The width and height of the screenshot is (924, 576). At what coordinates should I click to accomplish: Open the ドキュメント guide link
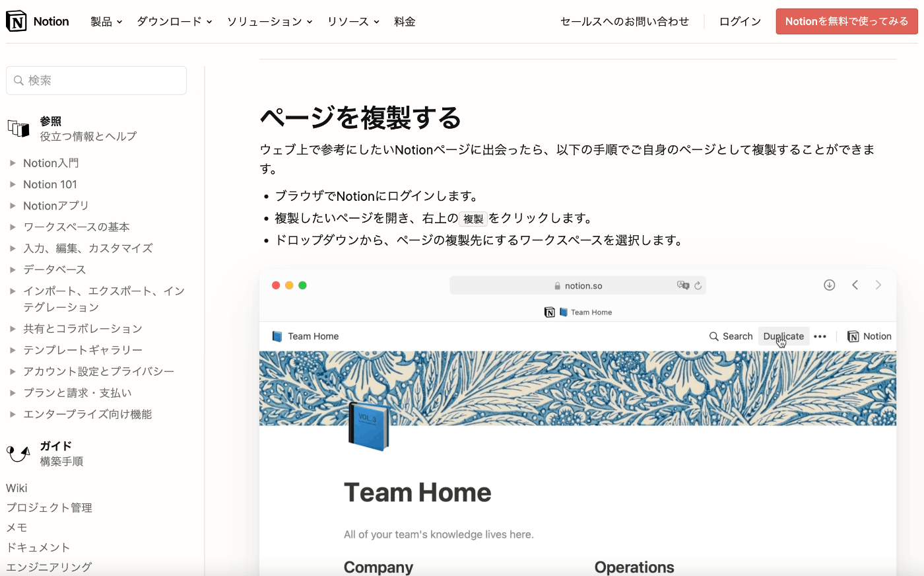point(38,548)
